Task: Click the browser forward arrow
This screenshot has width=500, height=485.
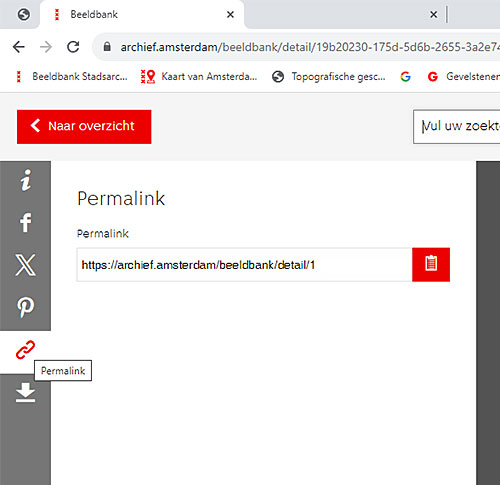Action: 46,47
